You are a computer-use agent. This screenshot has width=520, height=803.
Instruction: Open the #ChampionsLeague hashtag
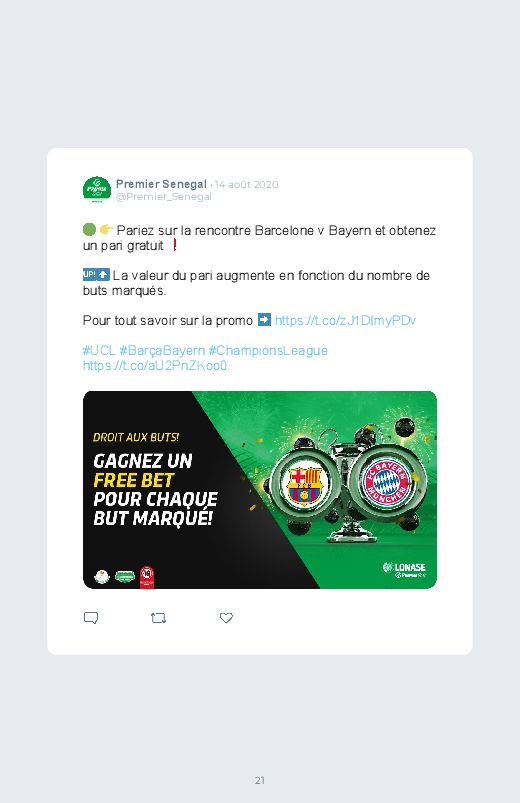pos(268,350)
